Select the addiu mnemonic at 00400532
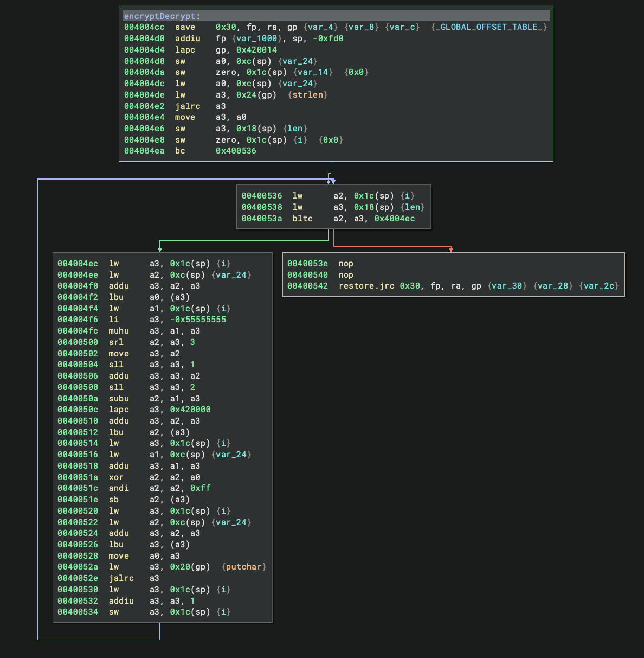 121,601
